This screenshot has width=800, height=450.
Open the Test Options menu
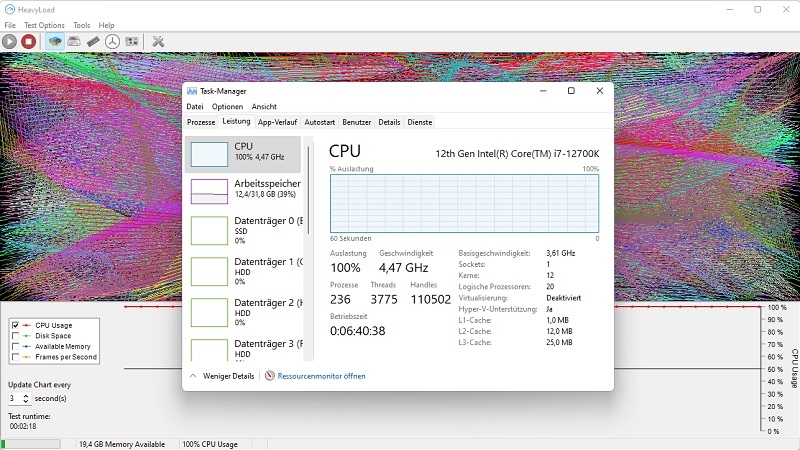coord(44,25)
